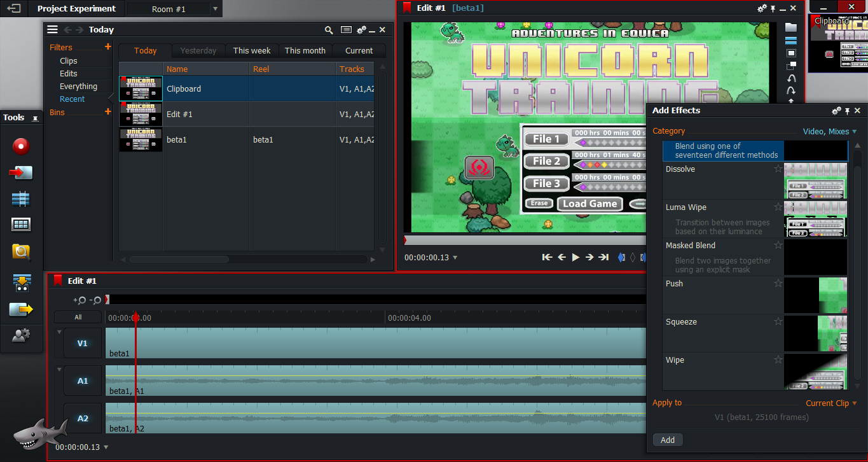The image size is (868, 462).
Task: Open the grid-shaped rack tool
Action: pos(21,225)
